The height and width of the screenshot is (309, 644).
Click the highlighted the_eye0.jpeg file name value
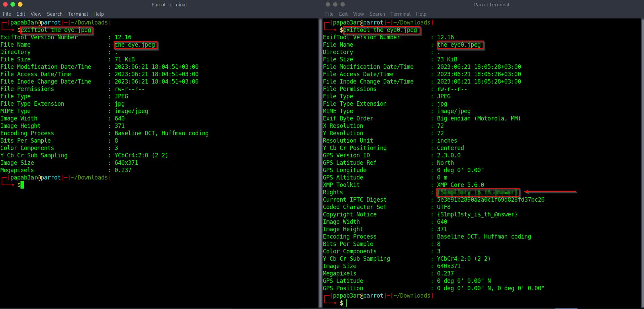pos(459,45)
